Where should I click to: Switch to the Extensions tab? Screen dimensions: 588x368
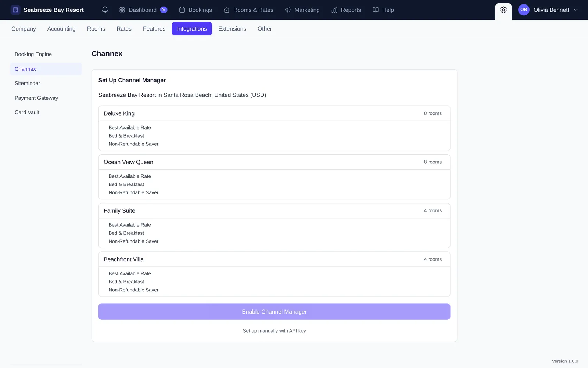[x=232, y=29]
